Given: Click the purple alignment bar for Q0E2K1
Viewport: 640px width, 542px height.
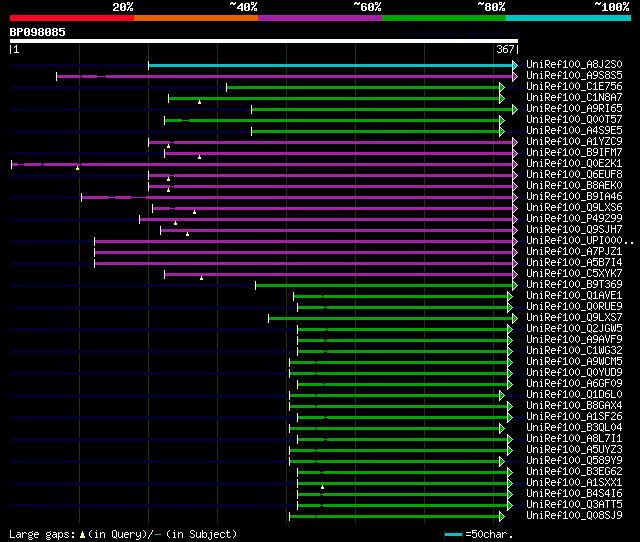Looking at the screenshot, I should [x=262, y=164].
